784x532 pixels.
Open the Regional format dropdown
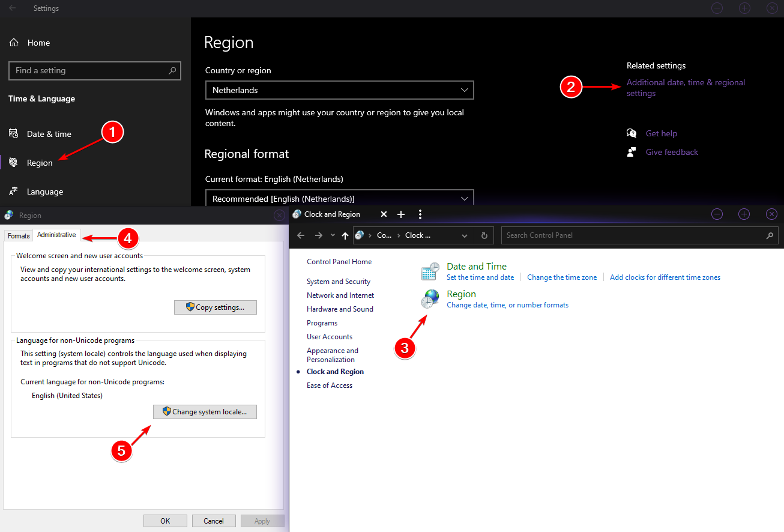click(x=339, y=198)
